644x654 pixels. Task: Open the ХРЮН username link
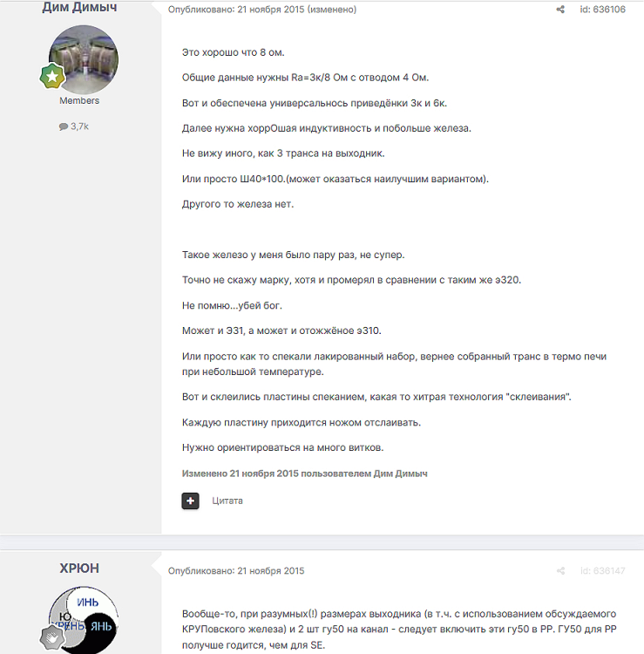coord(79,568)
